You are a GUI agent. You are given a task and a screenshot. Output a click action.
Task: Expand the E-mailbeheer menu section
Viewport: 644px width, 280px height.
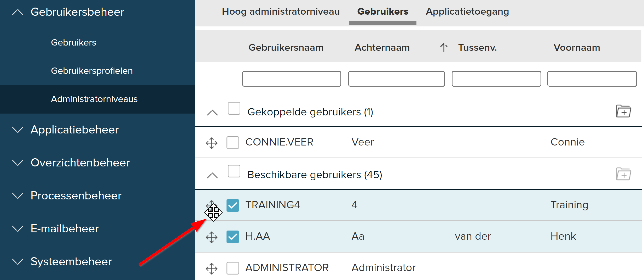click(x=18, y=229)
